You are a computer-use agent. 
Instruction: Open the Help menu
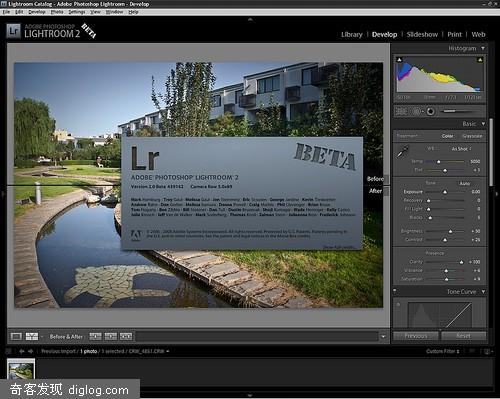(133, 12)
